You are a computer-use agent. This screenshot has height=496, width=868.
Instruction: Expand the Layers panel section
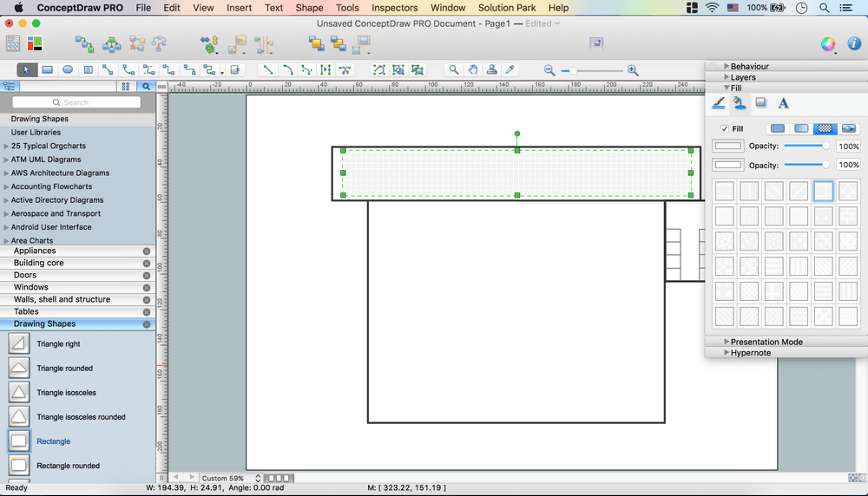click(742, 77)
